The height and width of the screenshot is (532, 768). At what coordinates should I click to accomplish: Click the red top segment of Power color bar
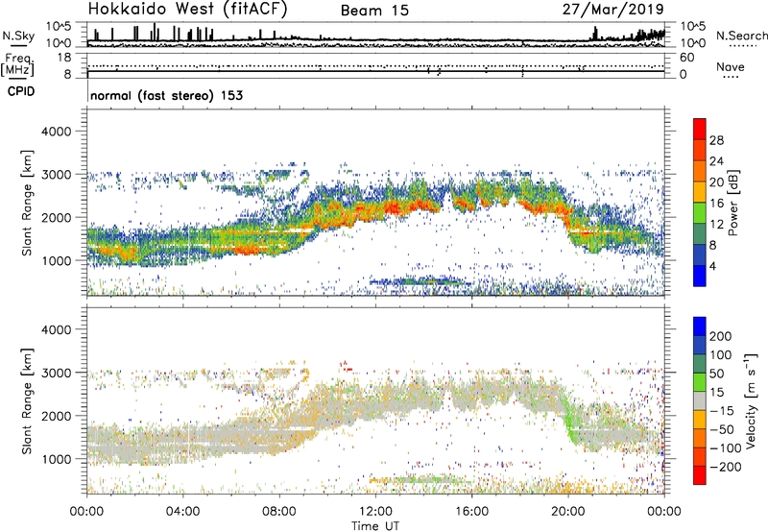700,129
